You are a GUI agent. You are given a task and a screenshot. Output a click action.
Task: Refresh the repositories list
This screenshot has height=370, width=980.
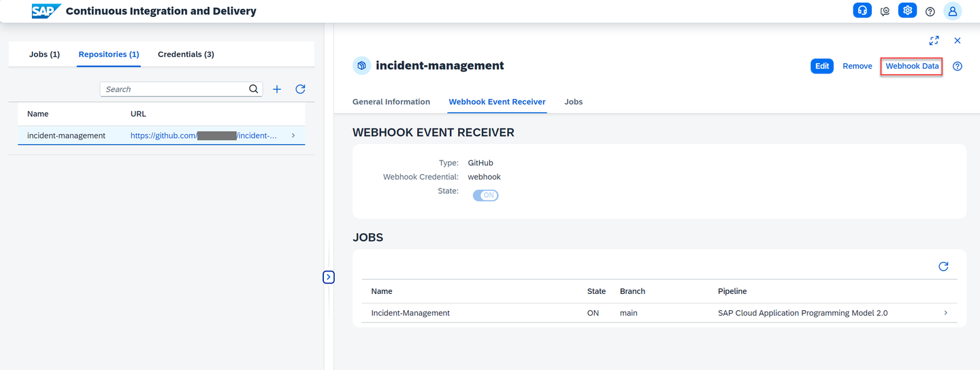coord(300,89)
